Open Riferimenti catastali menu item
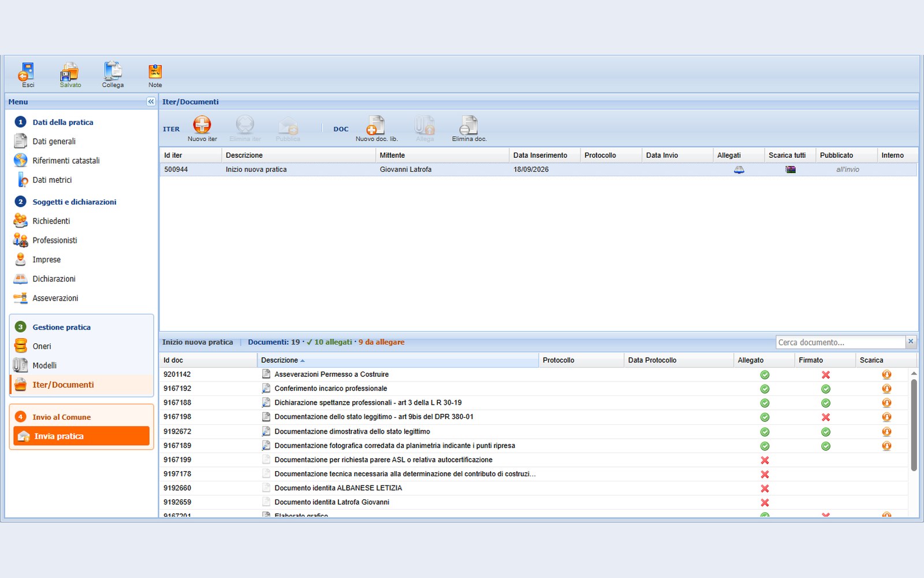924x578 pixels. click(x=66, y=161)
